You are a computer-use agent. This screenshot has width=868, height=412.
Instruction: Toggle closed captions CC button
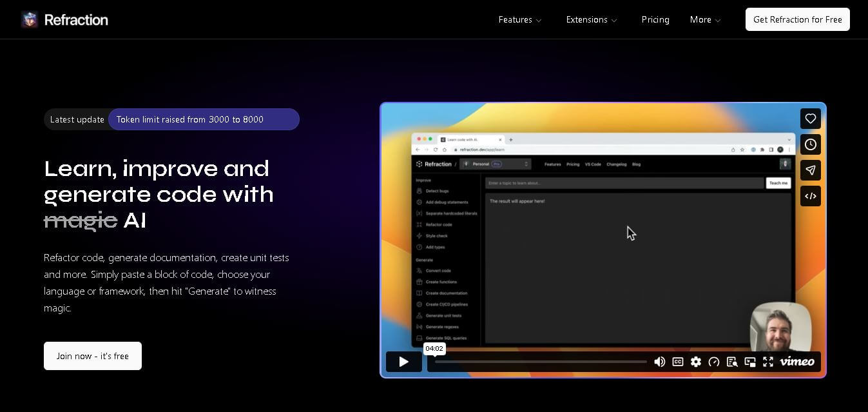[x=678, y=362]
